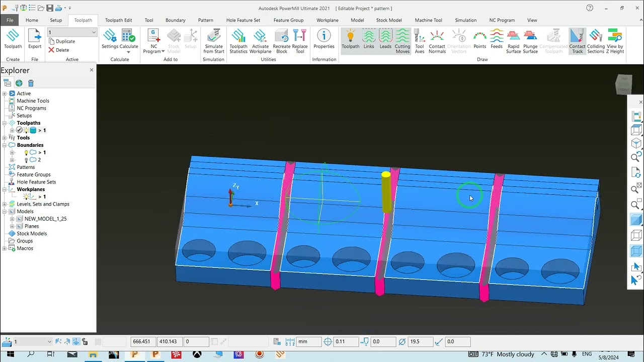Click the Contact Normals icon
Image resolution: width=644 pixels, height=362 pixels.
pyautogui.click(x=437, y=36)
